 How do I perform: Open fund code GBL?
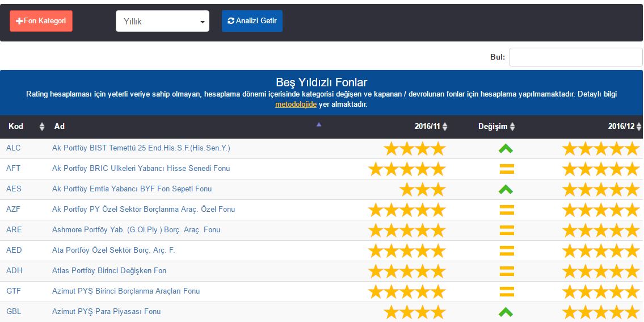(x=14, y=311)
